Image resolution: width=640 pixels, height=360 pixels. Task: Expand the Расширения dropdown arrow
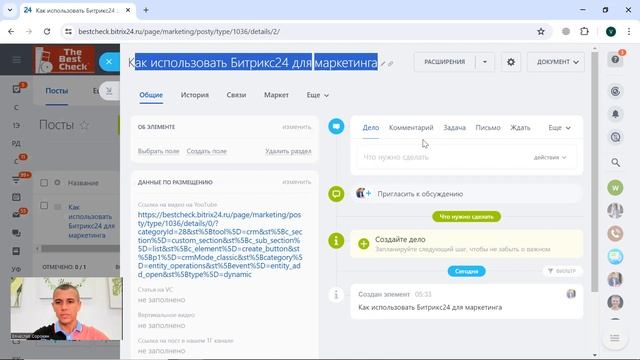point(485,62)
